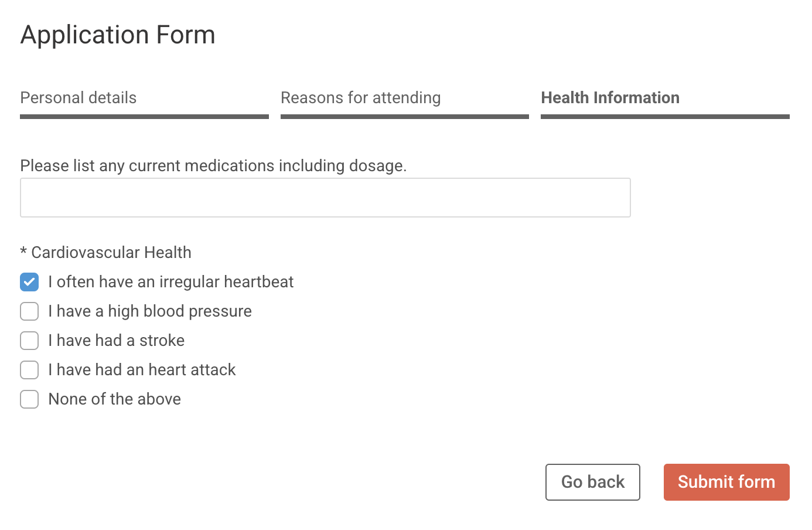Click the progress bar under Personal details
The image size is (812, 530).
point(144,117)
